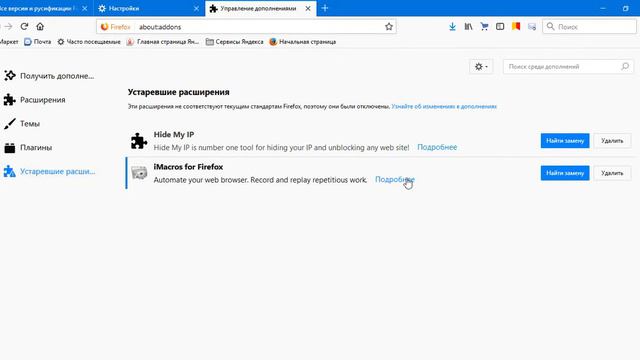Click the Поиск browser search field
640x360 pixels.
(589, 27)
